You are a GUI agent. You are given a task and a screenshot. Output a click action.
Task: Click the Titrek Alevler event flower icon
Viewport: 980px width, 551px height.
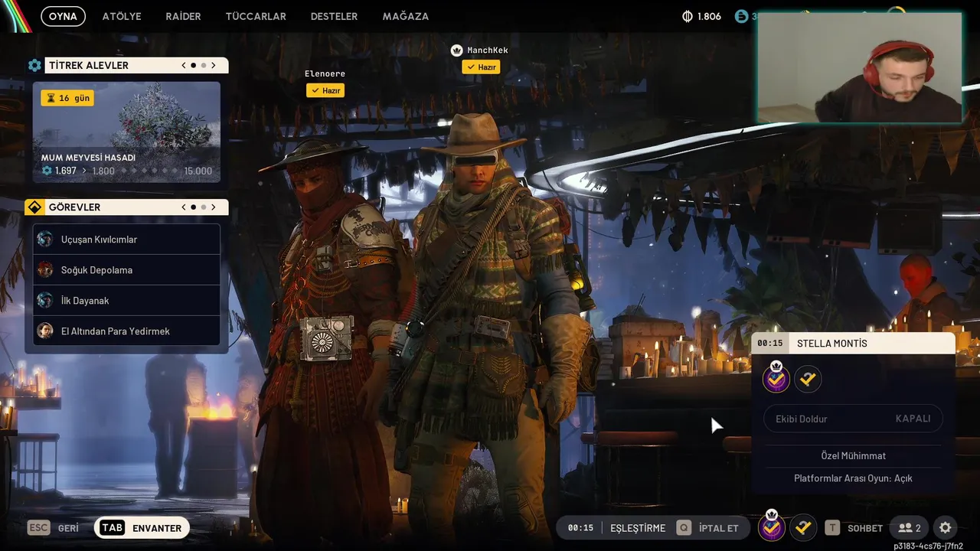click(x=34, y=66)
